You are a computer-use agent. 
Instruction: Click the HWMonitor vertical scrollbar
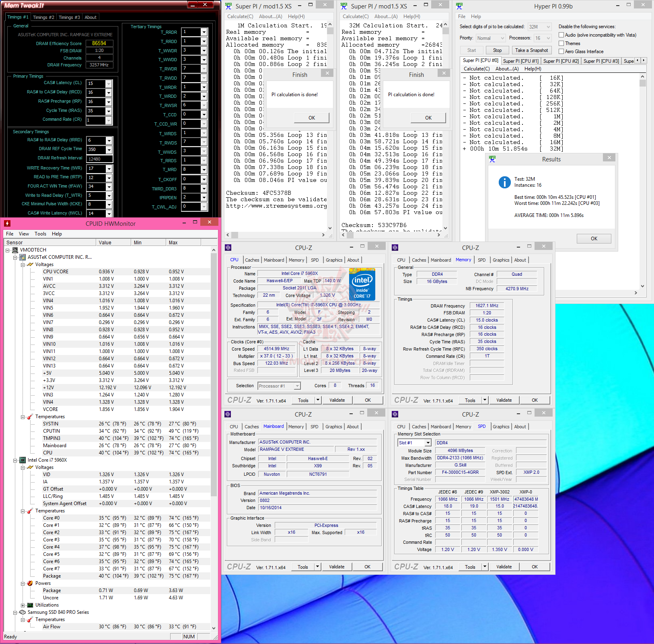[x=214, y=439]
